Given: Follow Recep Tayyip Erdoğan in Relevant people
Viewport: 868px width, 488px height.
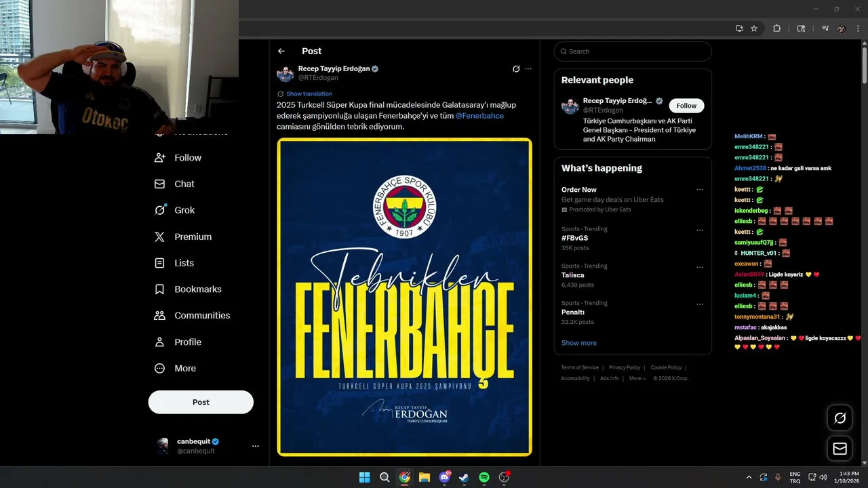Looking at the screenshot, I should tap(686, 106).
